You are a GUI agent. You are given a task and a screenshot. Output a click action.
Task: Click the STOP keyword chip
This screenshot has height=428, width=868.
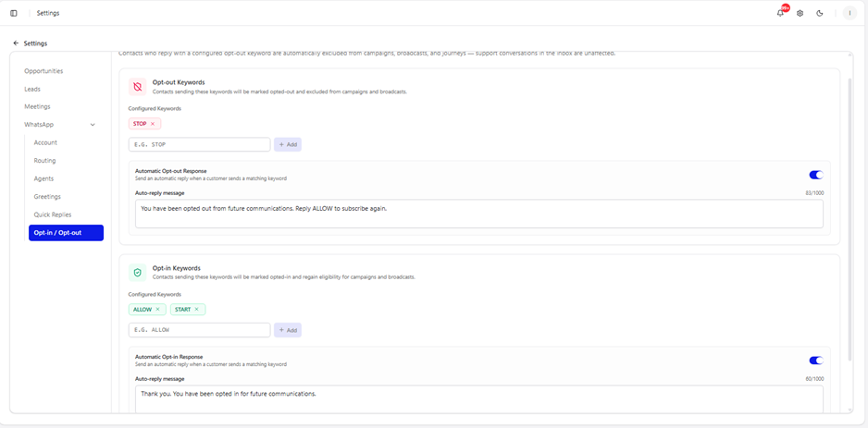(145, 124)
